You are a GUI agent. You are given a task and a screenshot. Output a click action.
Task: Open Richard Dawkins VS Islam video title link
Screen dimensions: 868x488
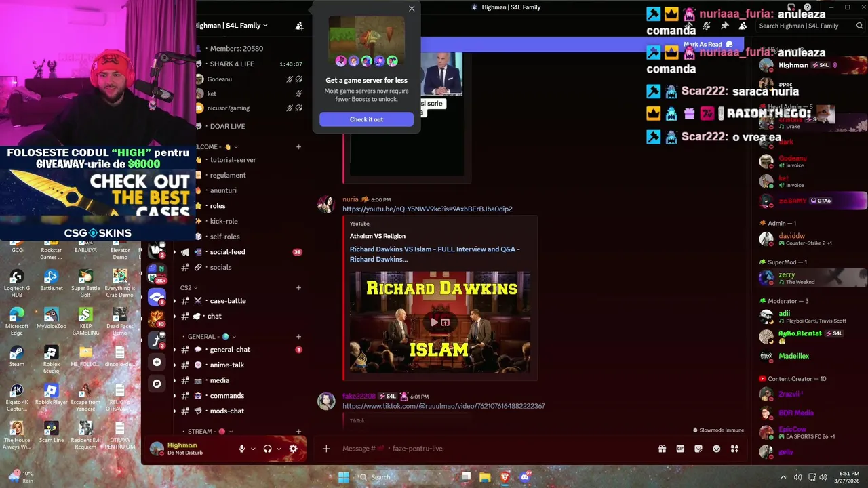[x=435, y=254]
